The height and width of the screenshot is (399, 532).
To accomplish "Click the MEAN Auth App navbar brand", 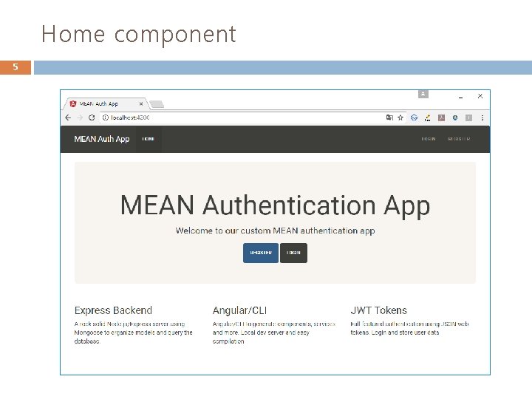I will pos(102,139).
